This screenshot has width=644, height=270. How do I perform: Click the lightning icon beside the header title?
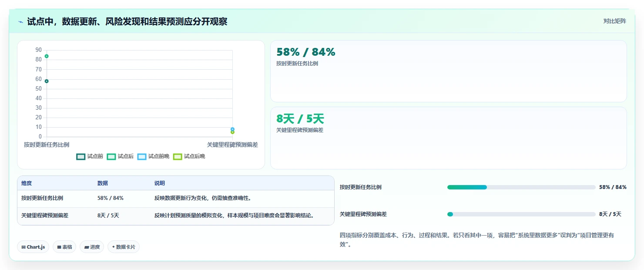(21, 22)
